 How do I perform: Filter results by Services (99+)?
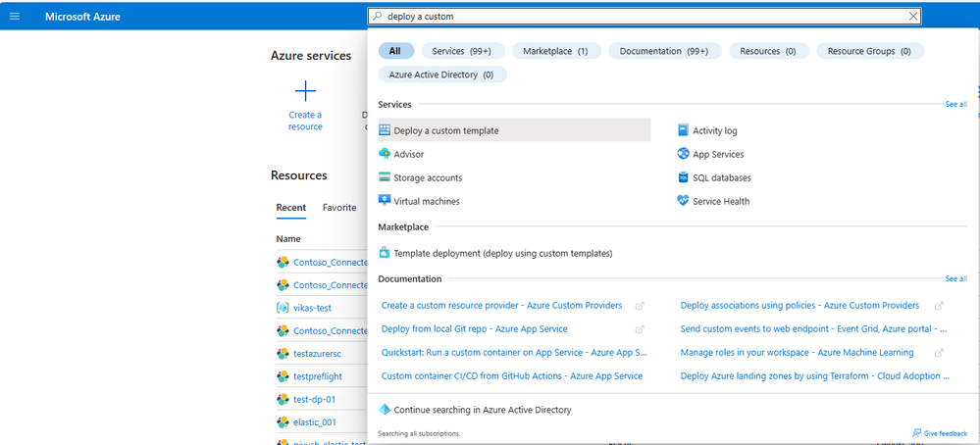tap(463, 51)
